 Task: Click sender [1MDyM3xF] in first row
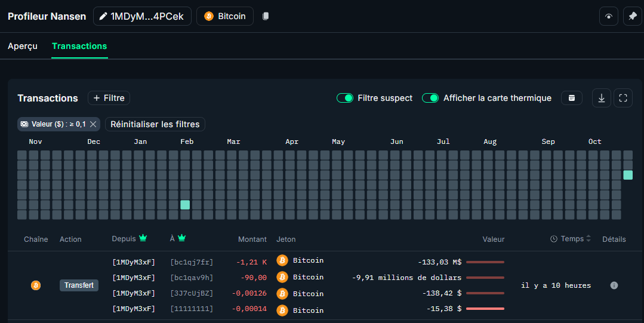tap(134, 262)
